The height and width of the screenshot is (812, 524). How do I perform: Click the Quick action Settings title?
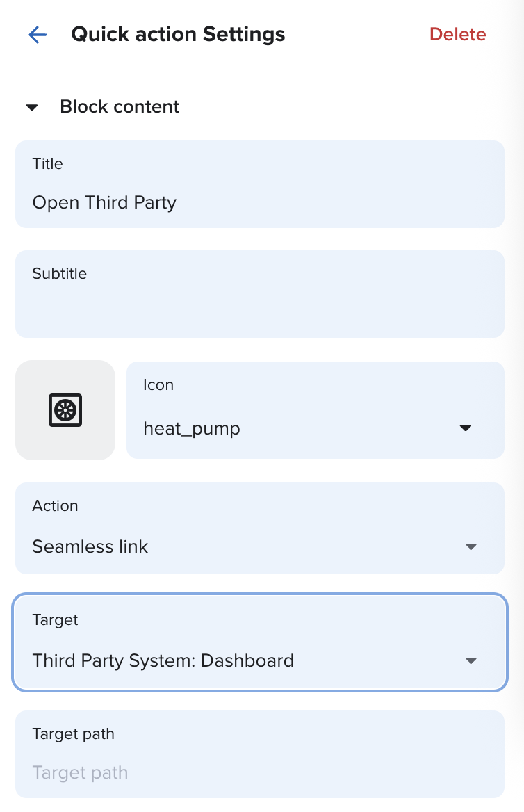[178, 34]
